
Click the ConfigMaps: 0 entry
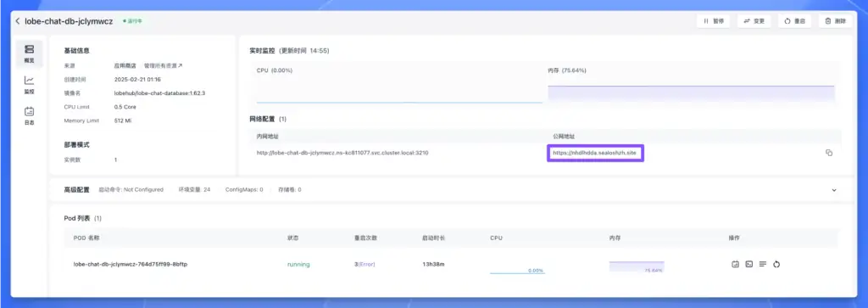click(244, 190)
